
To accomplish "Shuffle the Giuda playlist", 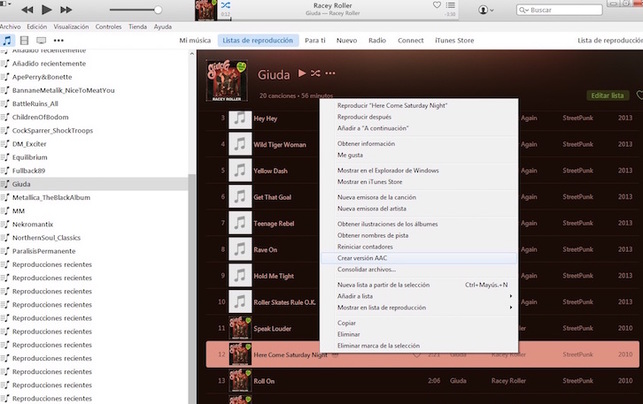I will tap(315, 73).
